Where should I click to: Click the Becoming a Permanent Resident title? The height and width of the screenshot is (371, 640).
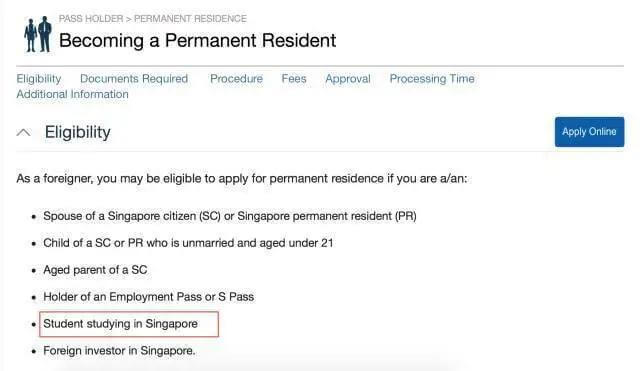point(198,40)
